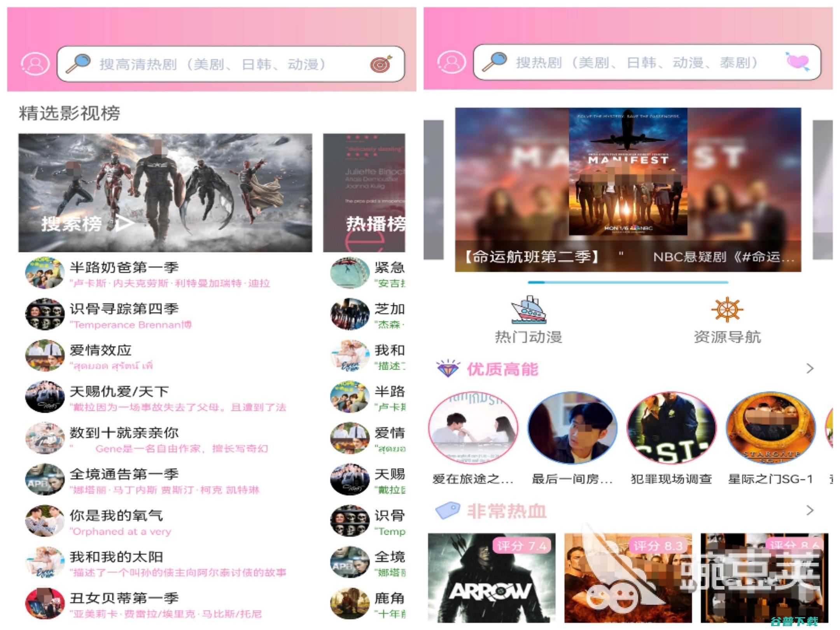Tap the 我和我的太阳 avatar in 搜索榜
The image size is (840, 630).
pos(45,562)
